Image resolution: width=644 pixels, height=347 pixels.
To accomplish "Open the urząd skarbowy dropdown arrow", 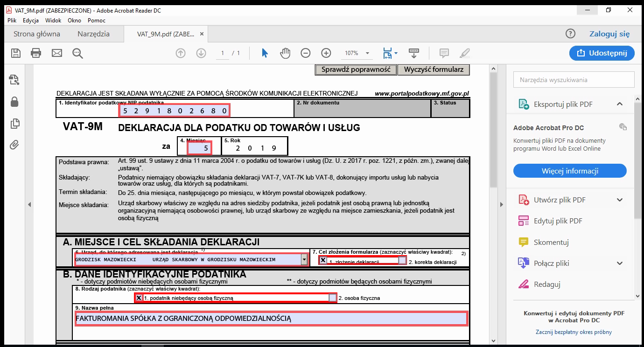I will click(x=304, y=259).
